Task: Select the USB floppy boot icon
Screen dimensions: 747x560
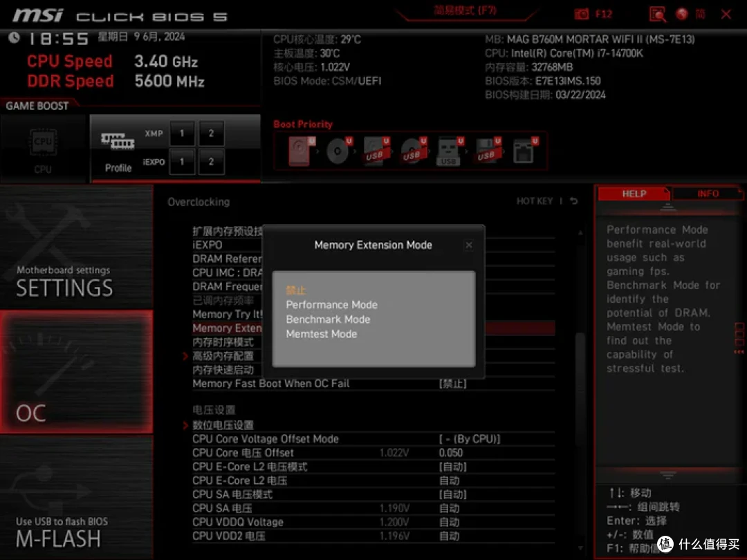Action: point(488,151)
